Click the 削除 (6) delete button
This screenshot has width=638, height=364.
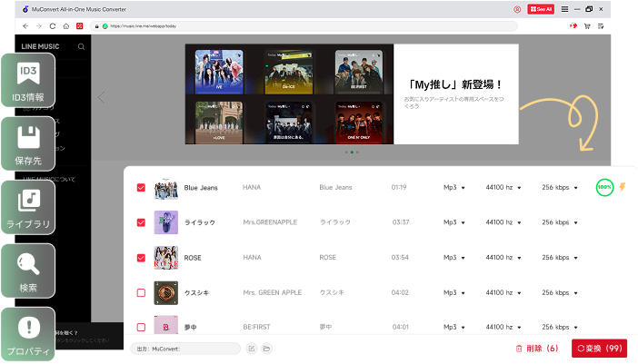tap(537, 349)
